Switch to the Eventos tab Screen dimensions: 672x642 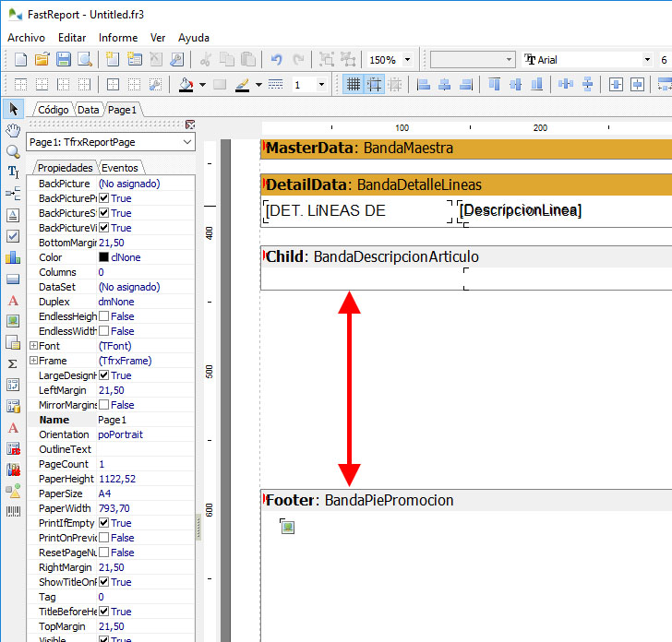coord(119,168)
